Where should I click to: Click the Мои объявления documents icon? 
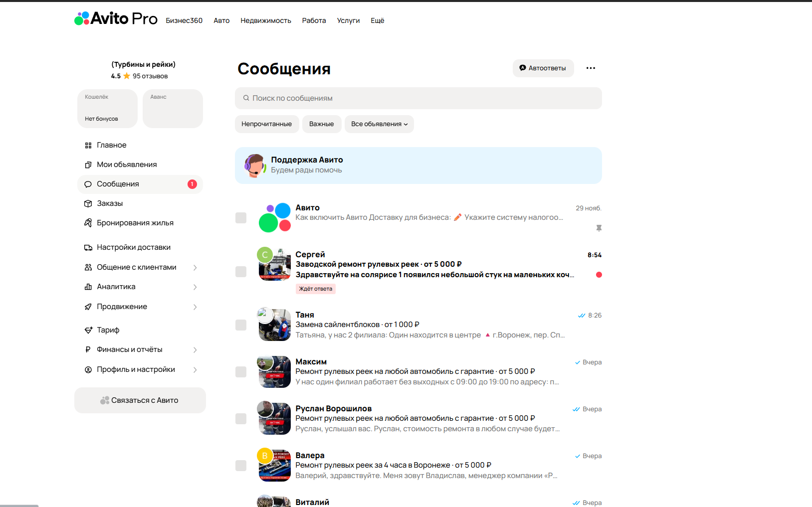tap(88, 165)
